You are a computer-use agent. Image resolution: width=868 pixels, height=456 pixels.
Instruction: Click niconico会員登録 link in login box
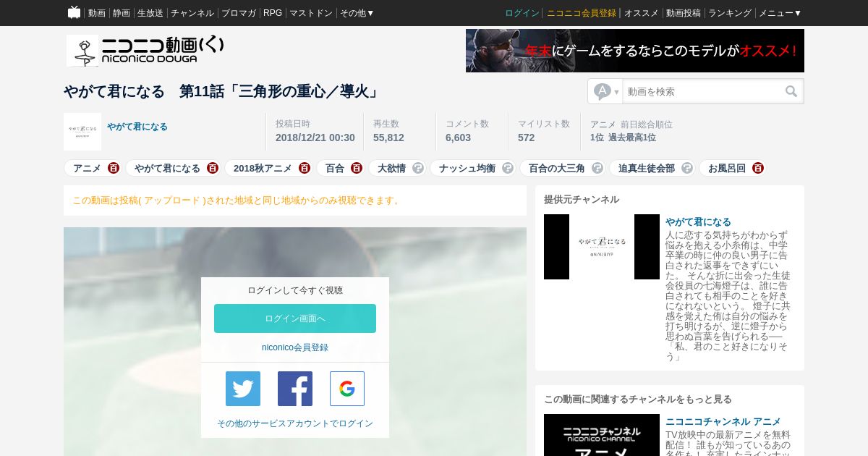[295, 347]
